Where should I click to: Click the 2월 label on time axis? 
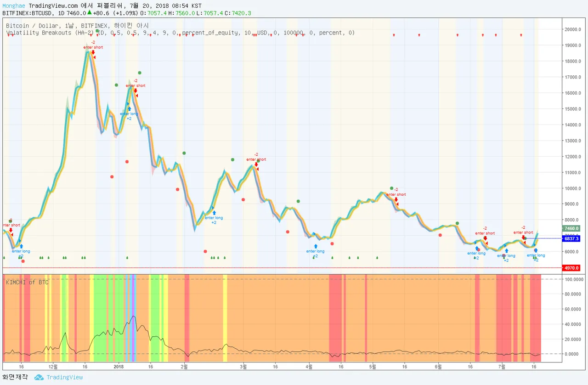click(184, 367)
